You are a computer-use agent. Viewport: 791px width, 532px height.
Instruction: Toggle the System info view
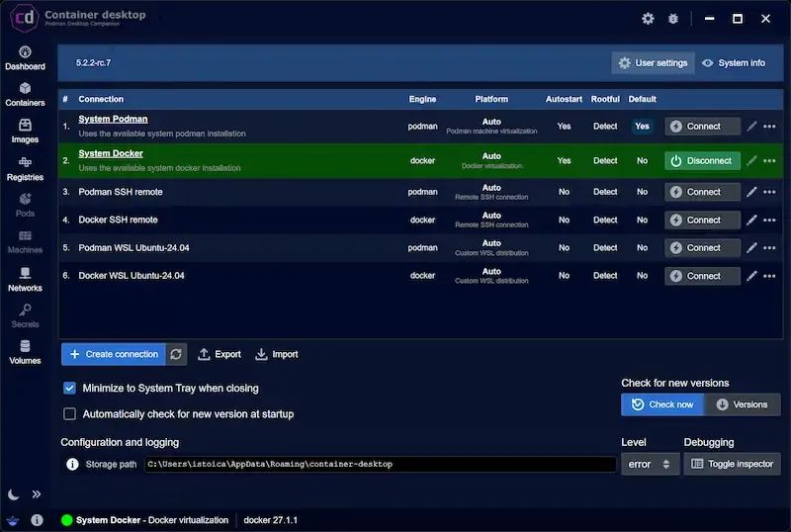coord(734,63)
